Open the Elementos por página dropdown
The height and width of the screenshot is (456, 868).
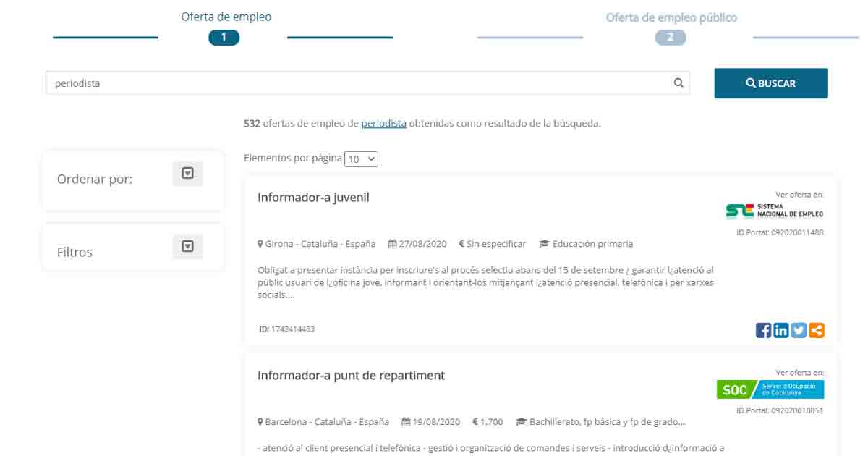361,159
